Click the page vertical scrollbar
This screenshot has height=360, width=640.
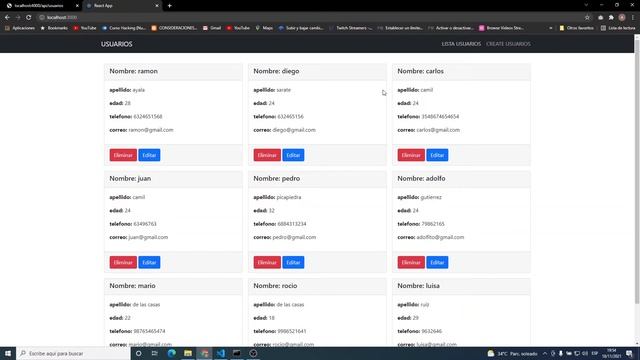[x=637, y=171]
